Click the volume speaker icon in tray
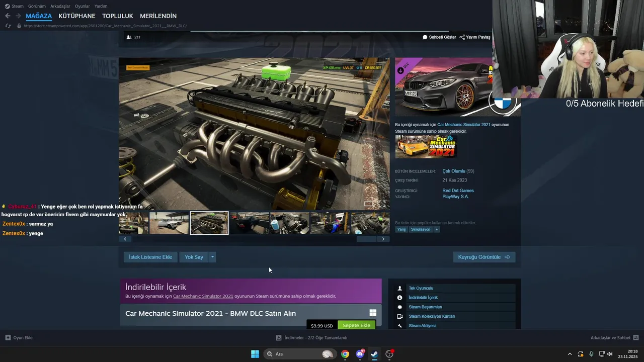This screenshot has width=644, height=362. [x=610, y=354]
